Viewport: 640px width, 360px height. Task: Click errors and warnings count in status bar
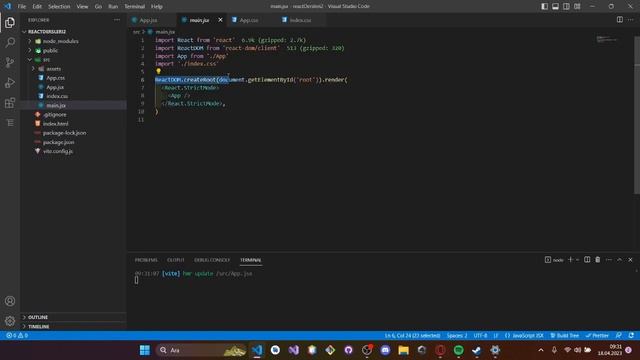click(17, 336)
